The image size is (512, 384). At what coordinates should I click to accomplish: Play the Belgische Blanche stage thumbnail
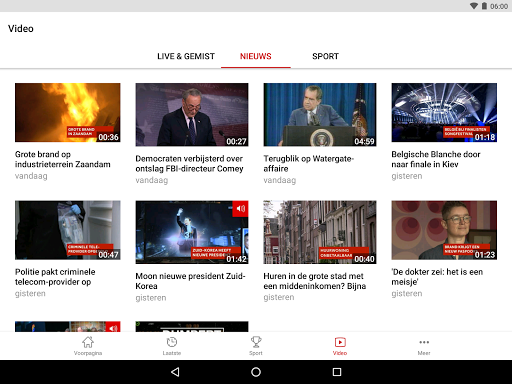tap(444, 113)
